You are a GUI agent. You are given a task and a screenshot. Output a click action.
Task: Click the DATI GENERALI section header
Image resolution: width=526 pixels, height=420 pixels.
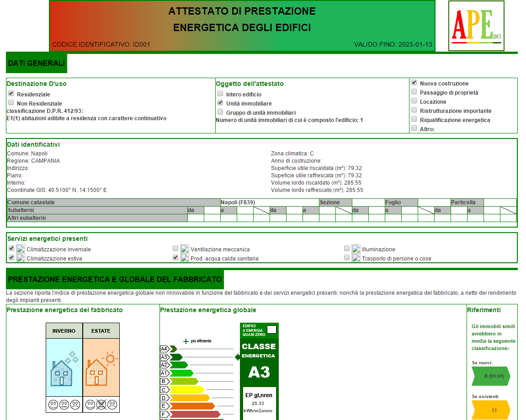pyautogui.click(x=37, y=63)
